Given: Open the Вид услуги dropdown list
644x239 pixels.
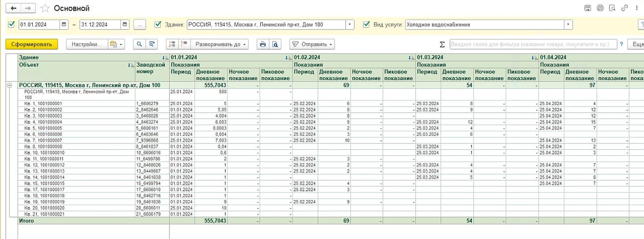Looking at the screenshot, I should pos(568,24).
